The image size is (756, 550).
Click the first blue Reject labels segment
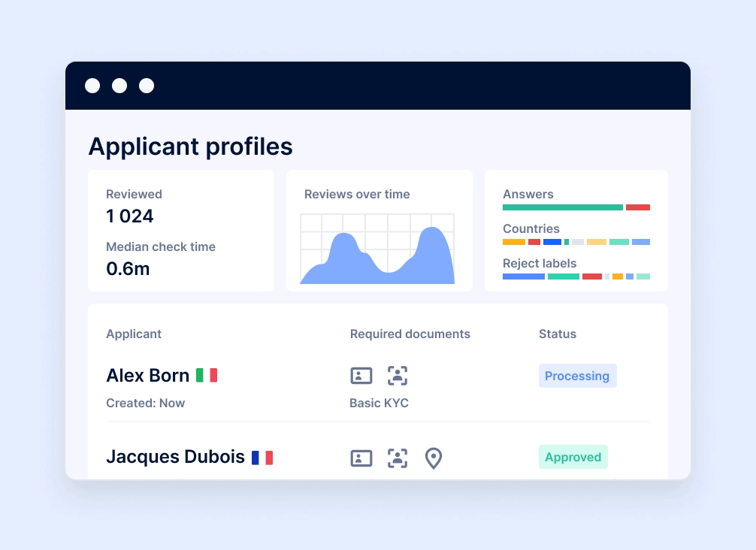click(x=523, y=277)
